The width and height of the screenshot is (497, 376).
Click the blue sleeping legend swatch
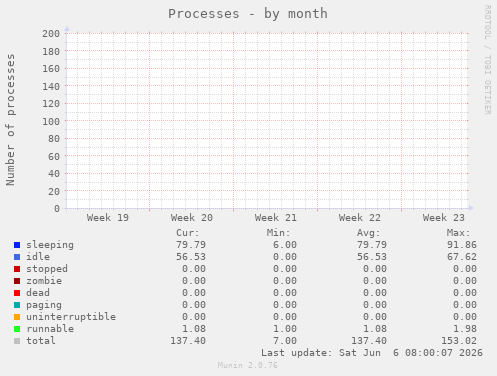(x=17, y=245)
